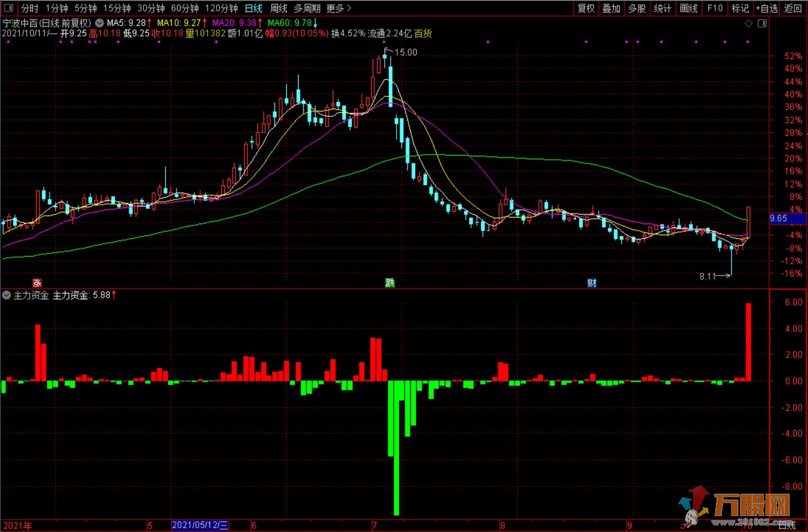Select the 日线 daily chart tab

click(x=253, y=8)
